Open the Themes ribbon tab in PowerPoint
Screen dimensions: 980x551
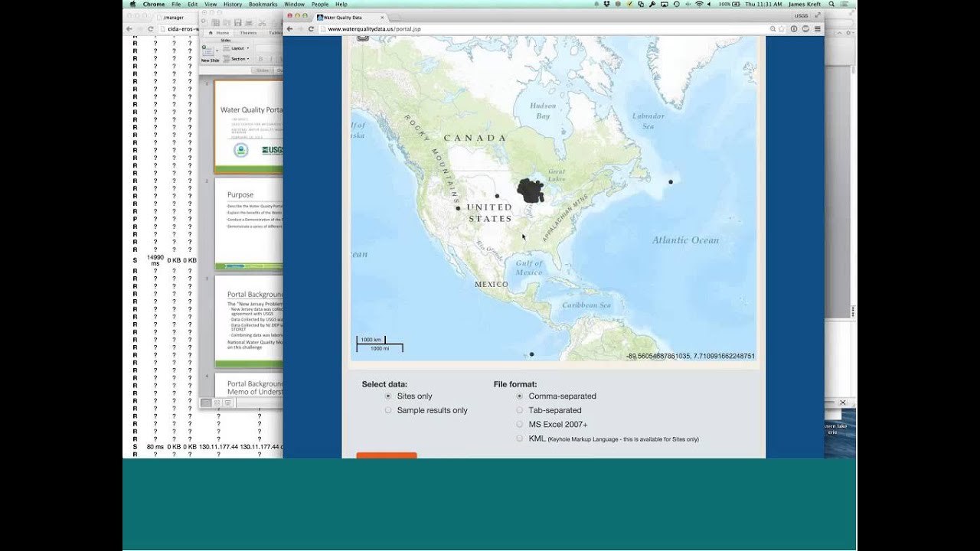coord(248,33)
